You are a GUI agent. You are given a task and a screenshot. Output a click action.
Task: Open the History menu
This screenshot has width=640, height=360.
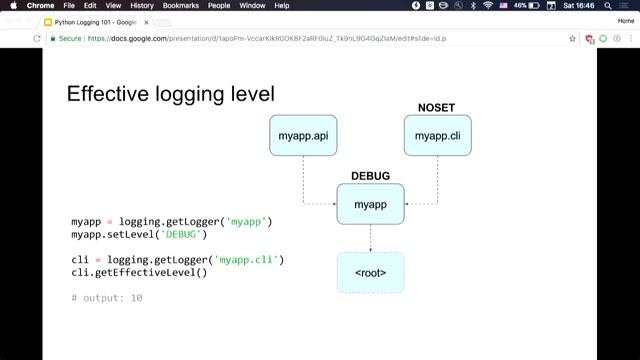click(142, 5)
